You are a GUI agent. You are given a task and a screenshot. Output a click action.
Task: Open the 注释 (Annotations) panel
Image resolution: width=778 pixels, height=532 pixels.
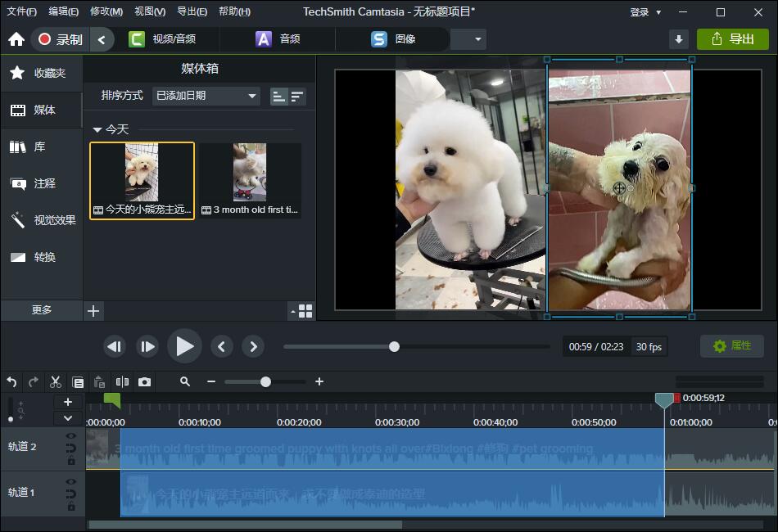pyautogui.click(x=30, y=183)
